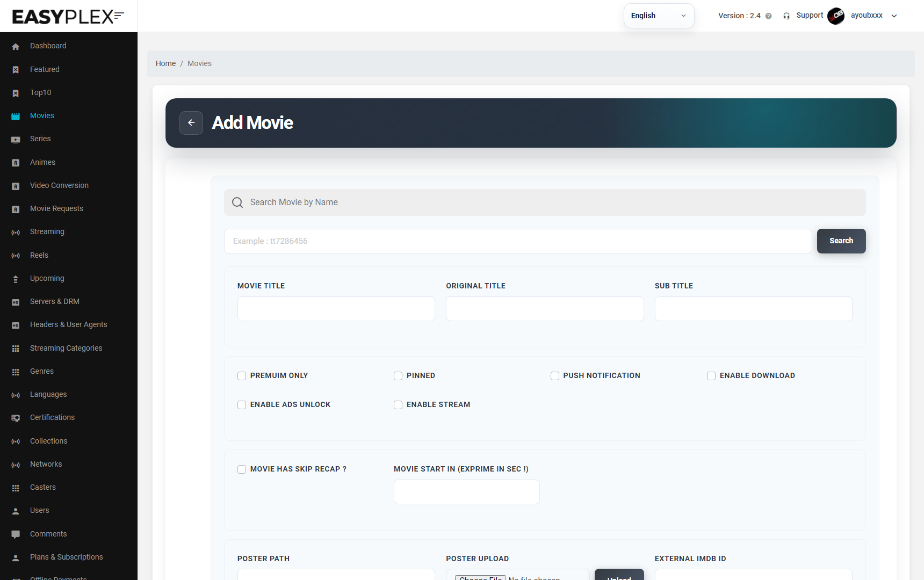Click the back arrow beside Add Movie
This screenshot has width=924, height=580.
coord(191,123)
